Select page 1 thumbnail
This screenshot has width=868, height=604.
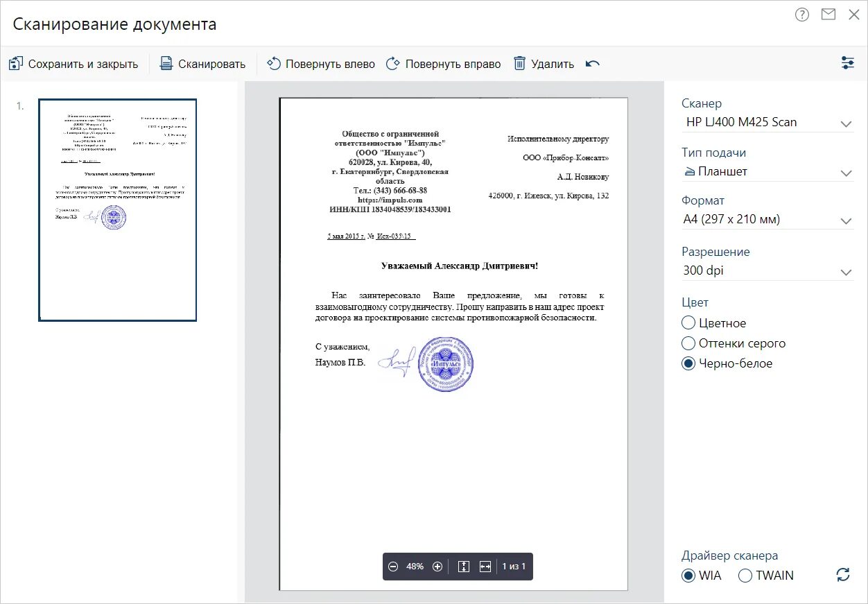tap(117, 210)
